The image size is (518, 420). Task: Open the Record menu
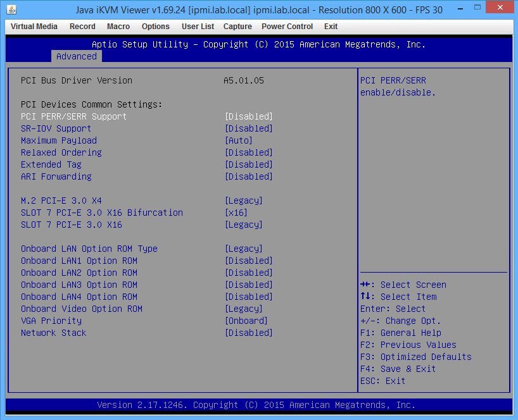pyautogui.click(x=82, y=27)
